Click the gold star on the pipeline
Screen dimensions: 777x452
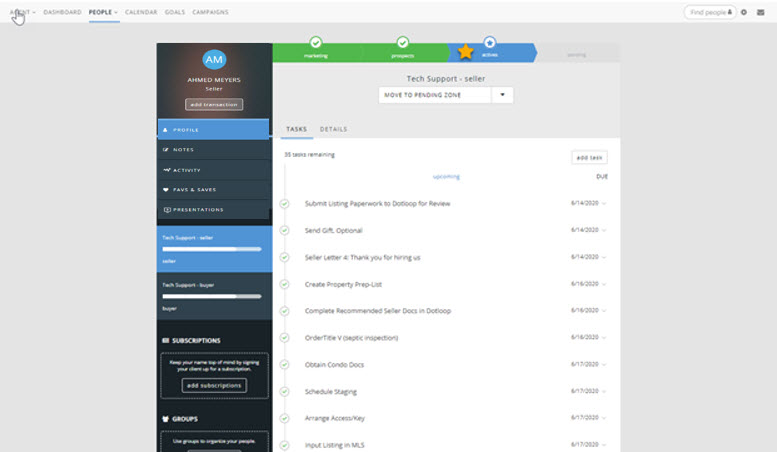pos(465,52)
